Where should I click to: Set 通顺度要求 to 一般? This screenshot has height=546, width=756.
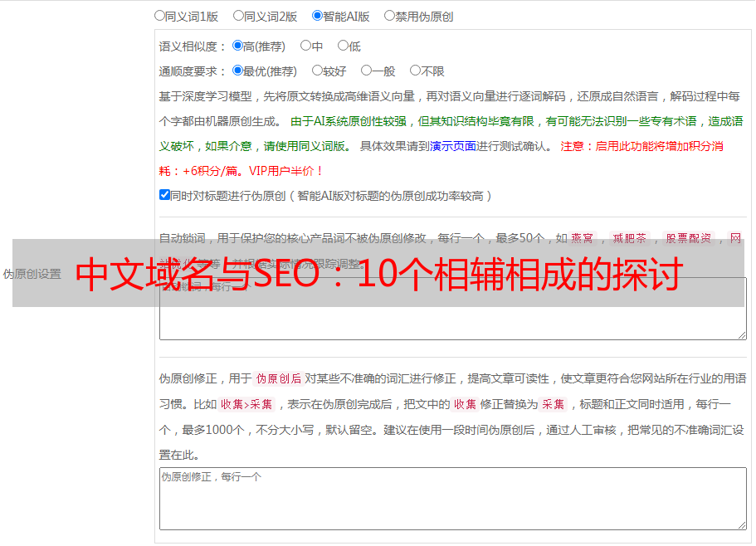(x=367, y=71)
